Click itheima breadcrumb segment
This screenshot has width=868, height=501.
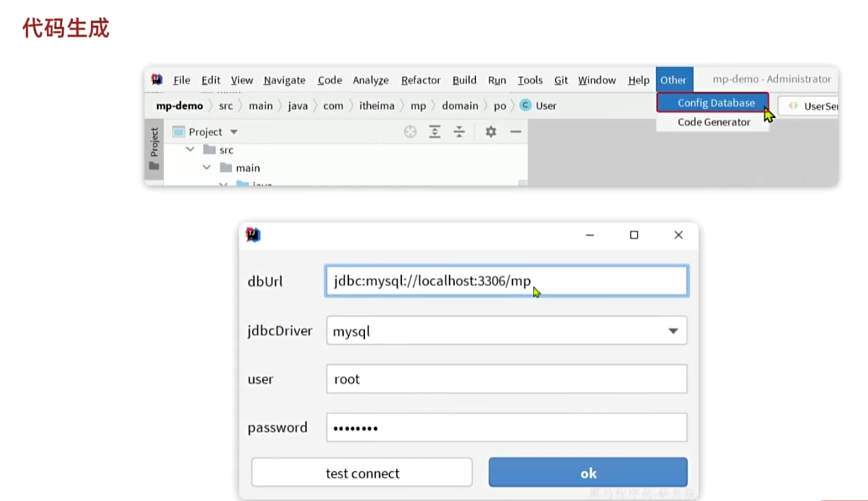click(377, 105)
